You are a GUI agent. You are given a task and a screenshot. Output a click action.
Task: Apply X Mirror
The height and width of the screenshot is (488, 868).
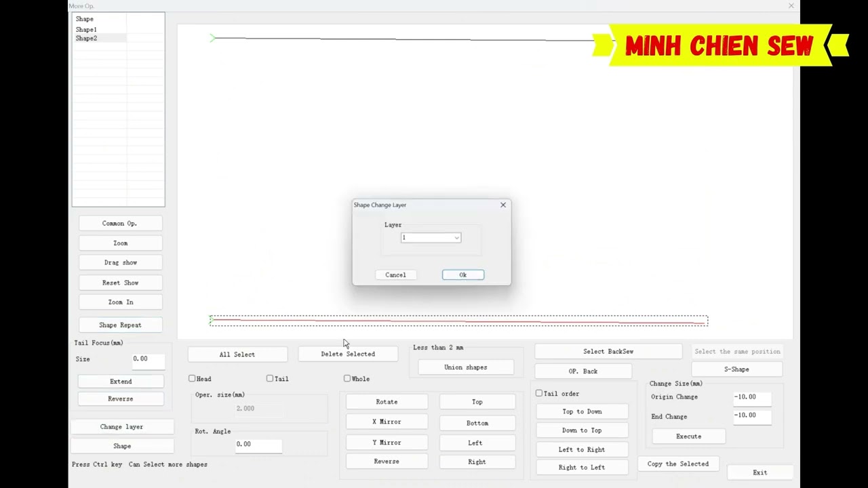point(387,422)
